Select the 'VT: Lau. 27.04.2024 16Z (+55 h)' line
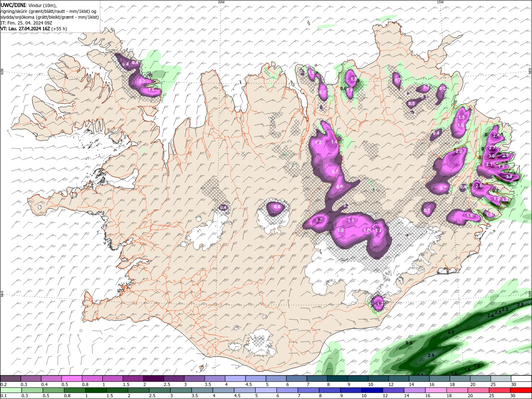 34,29
